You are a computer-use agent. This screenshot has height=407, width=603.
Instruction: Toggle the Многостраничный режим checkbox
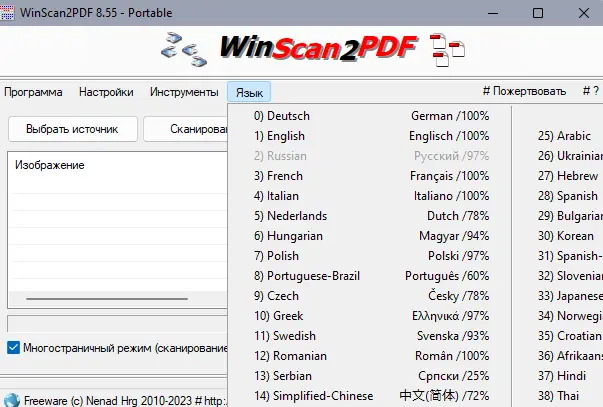click(13, 348)
